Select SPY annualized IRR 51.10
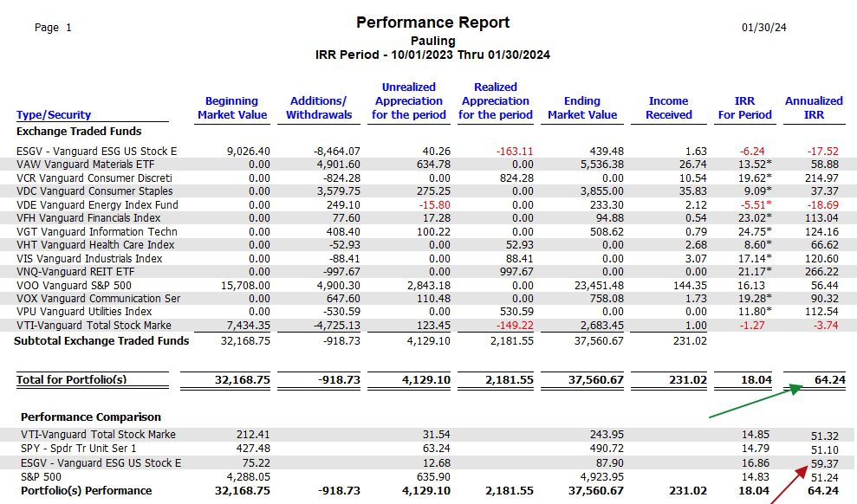 (824, 450)
